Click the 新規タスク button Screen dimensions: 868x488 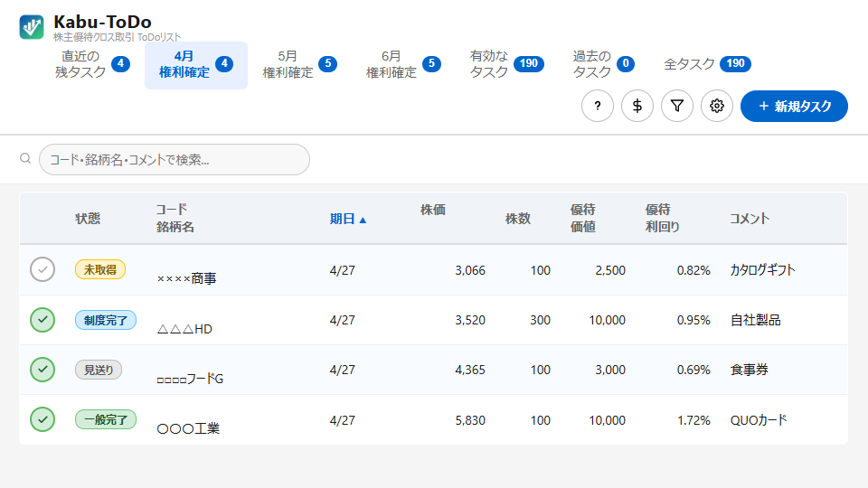click(x=794, y=106)
